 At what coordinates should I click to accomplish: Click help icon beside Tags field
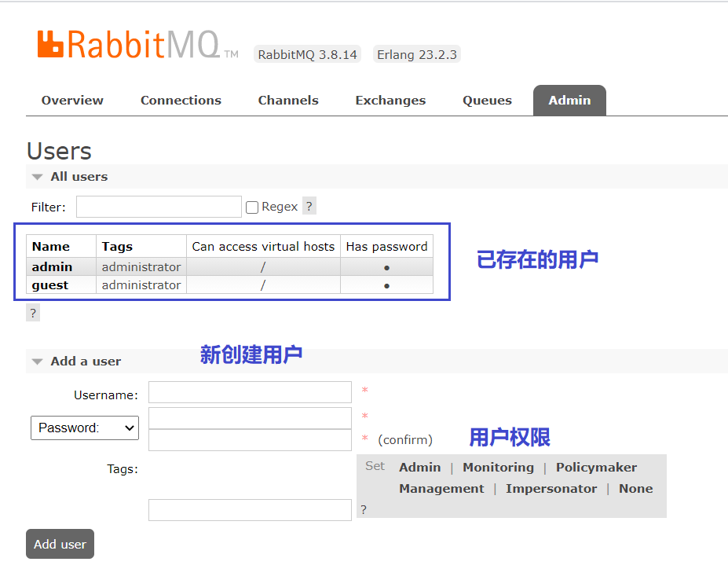[x=363, y=510]
